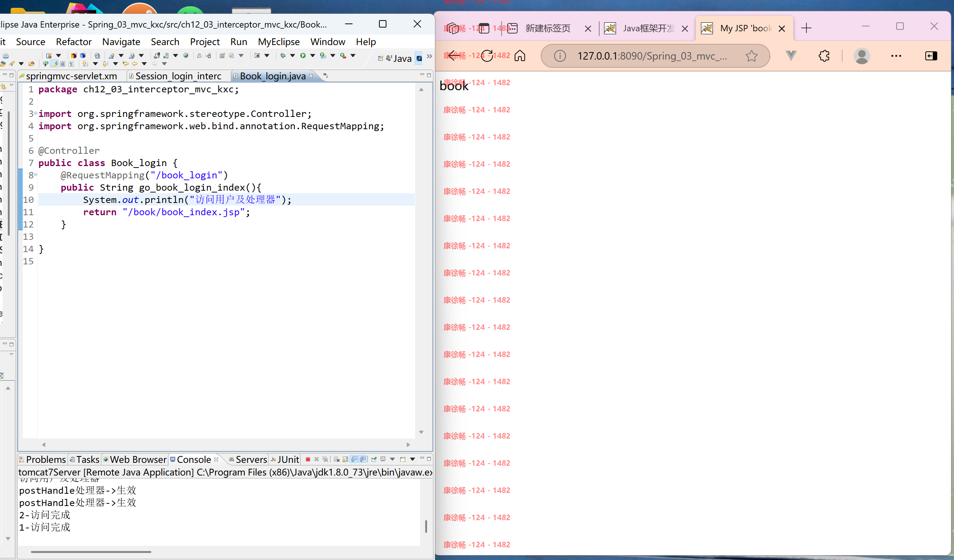The height and width of the screenshot is (560, 954).
Task: Click the blue cube New Class icon
Action: [83, 55]
